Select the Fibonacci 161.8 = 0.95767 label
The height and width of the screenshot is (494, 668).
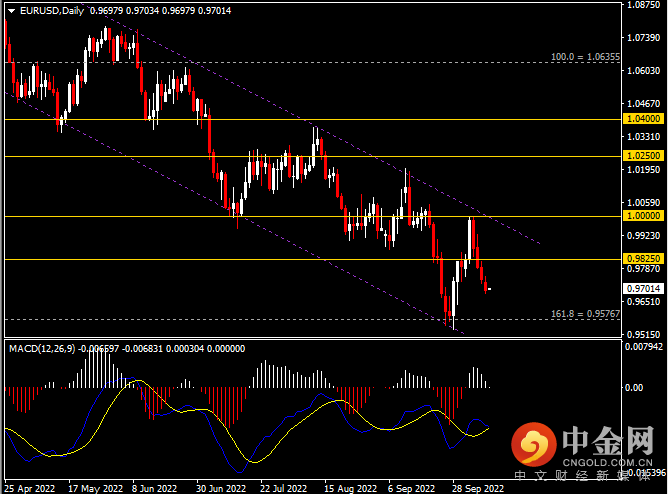point(585,314)
